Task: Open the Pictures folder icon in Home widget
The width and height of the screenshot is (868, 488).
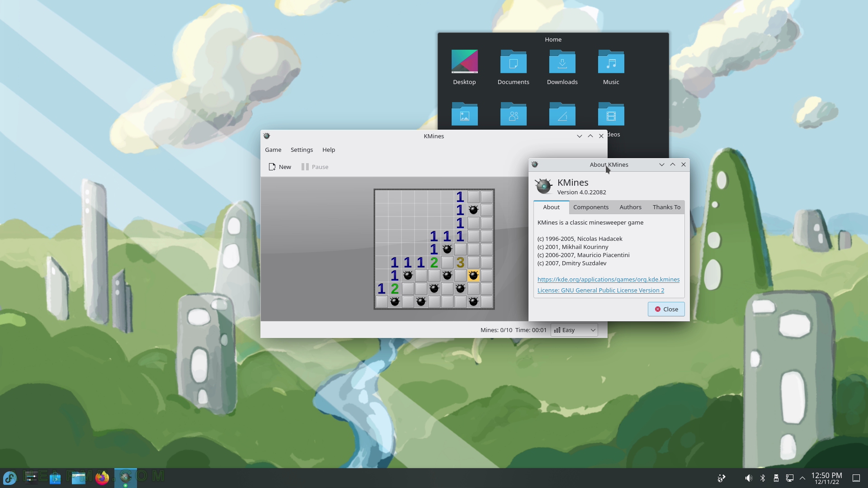Action: (x=464, y=114)
